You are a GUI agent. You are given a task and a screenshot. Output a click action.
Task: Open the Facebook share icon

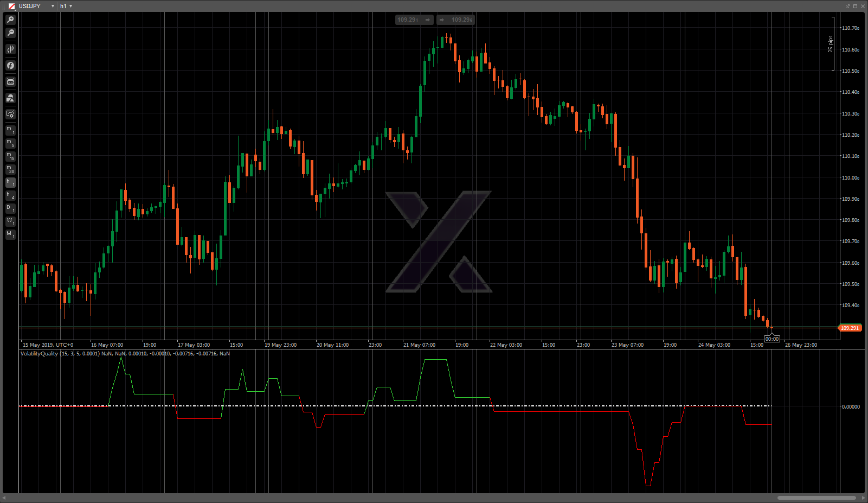[10, 66]
